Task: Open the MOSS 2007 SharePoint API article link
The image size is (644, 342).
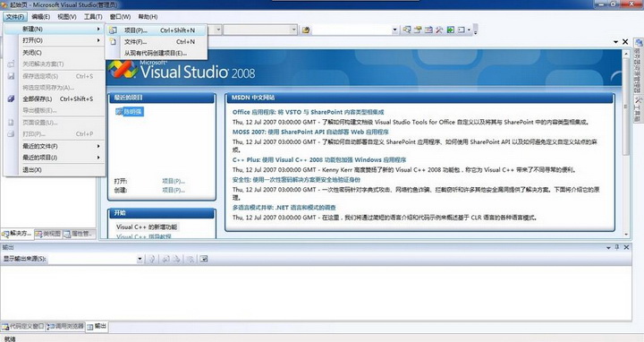Action: tap(310, 132)
